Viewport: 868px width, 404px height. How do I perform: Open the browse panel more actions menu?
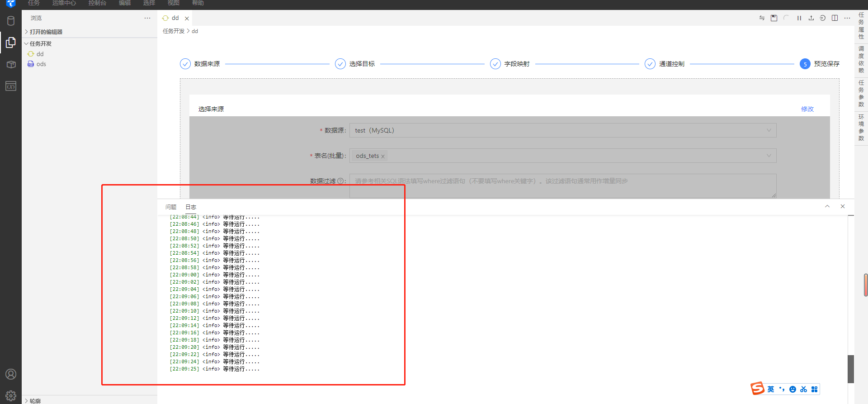click(147, 18)
